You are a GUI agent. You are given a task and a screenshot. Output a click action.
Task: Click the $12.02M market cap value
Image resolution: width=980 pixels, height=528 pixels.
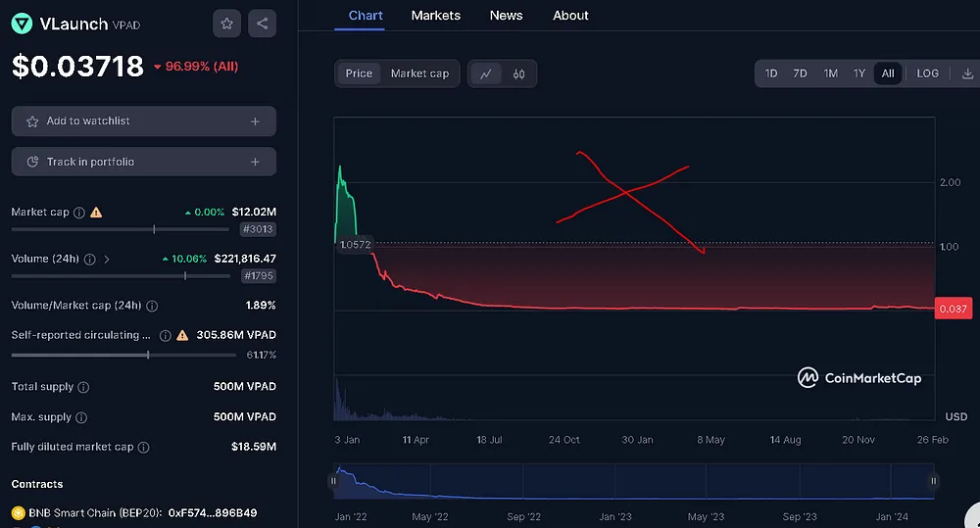tap(254, 212)
